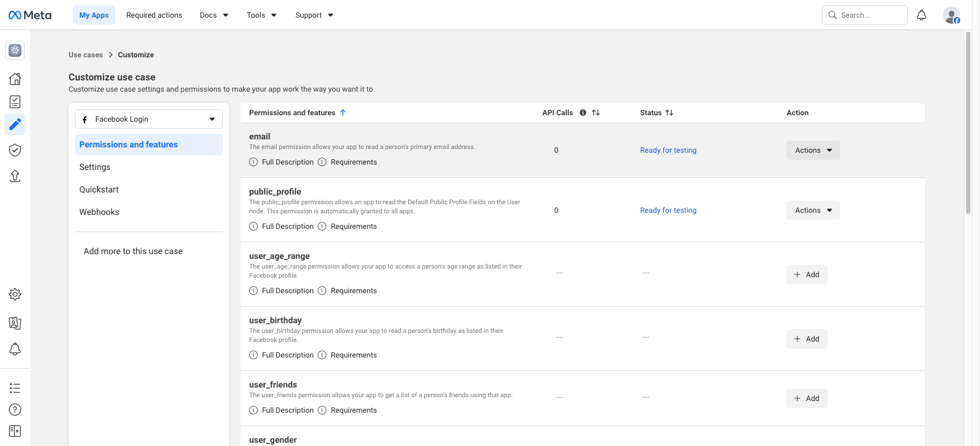Expand the Facebook Login dropdown
Screen dimensions: 980x446
149,119
